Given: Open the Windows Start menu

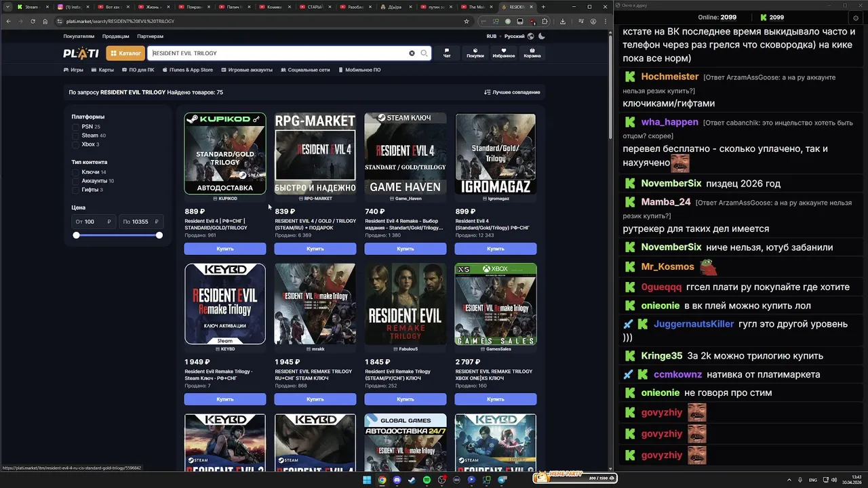Looking at the screenshot, I should [x=367, y=480].
